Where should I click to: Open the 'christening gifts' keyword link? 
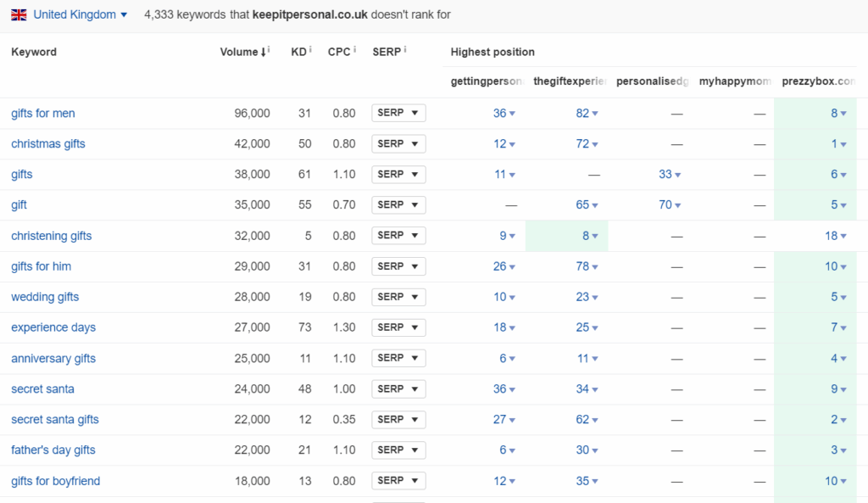coord(52,236)
